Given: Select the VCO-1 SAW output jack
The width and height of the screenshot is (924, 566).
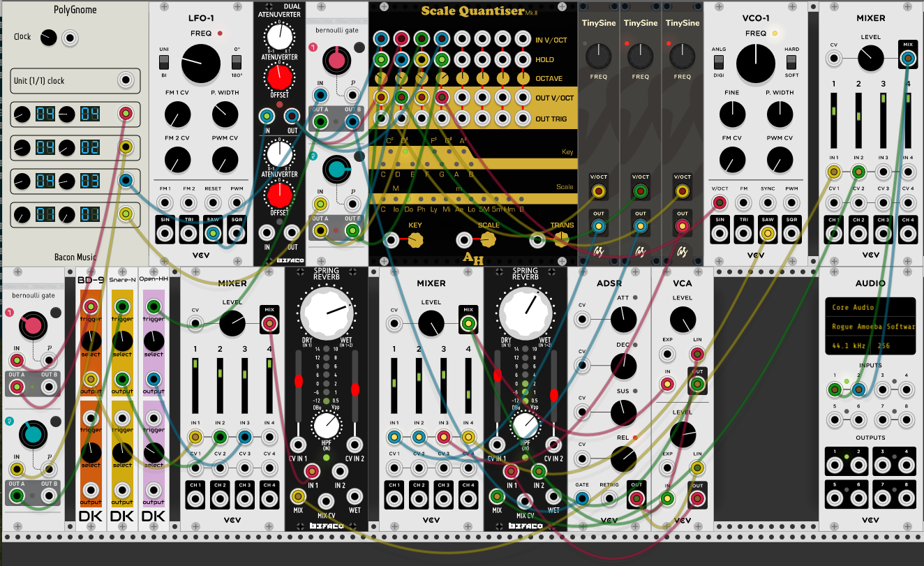Looking at the screenshot, I should click(768, 233).
